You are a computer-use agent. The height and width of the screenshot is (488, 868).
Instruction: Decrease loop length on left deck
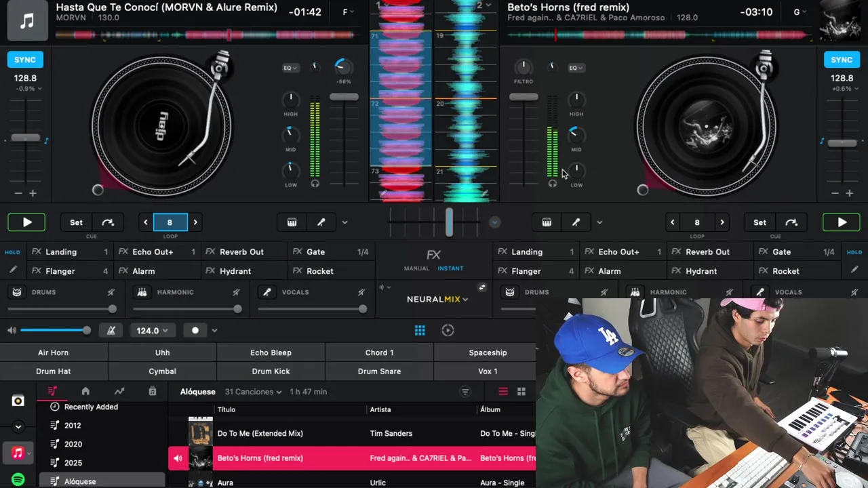tap(146, 222)
